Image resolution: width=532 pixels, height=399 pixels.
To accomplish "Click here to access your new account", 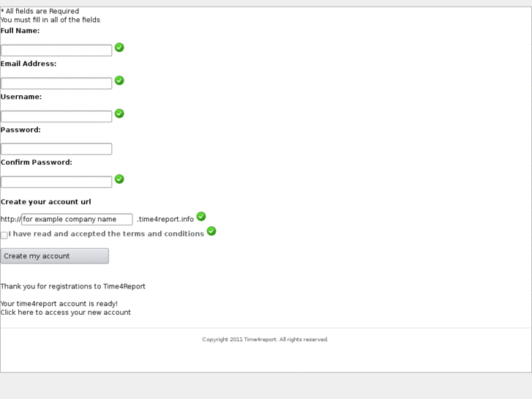I will tap(66, 313).
